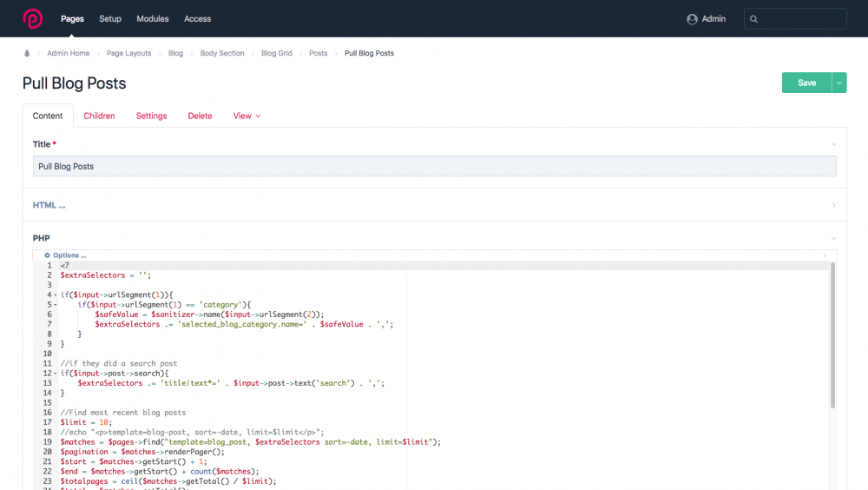Collapse the Title field section
Viewport: 868px width, 490px height.
pyautogui.click(x=833, y=144)
